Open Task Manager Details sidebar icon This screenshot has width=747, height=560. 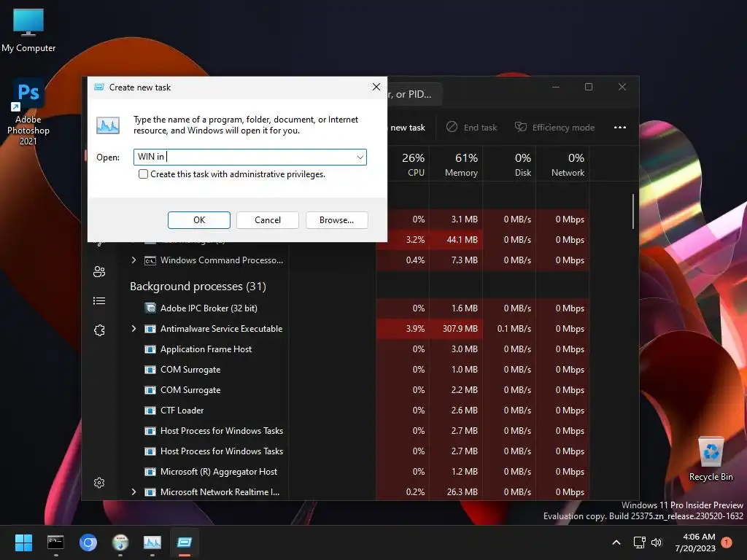click(99, 301)
